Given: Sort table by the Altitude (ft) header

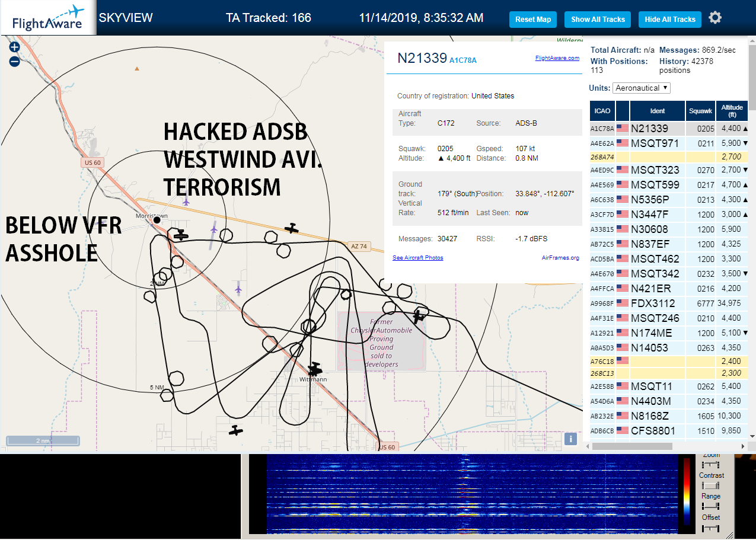Looking at the screenshot, I should (732, 111).
